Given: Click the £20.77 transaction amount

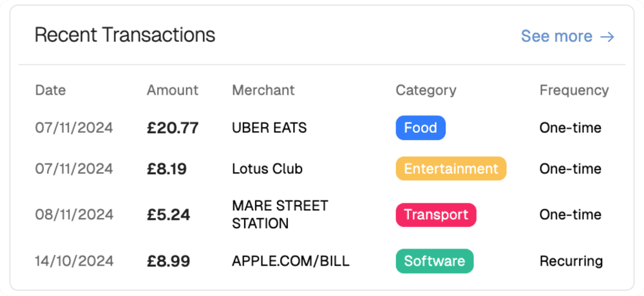Looking at the screenshot, I should pos(173,128).
